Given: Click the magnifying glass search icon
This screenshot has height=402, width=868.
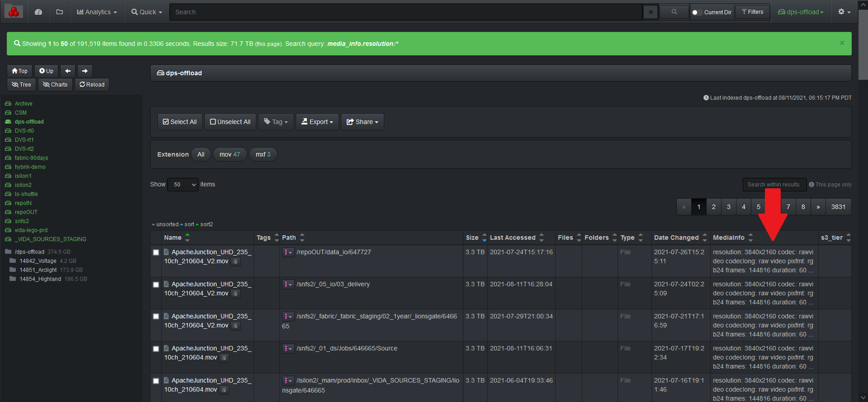Looking at the screenshot, I should tap(674, 12).
